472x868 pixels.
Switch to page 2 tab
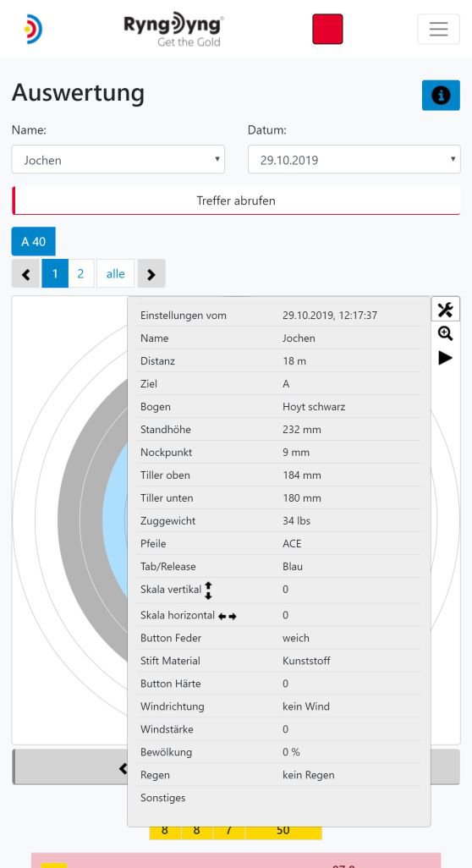81,273
